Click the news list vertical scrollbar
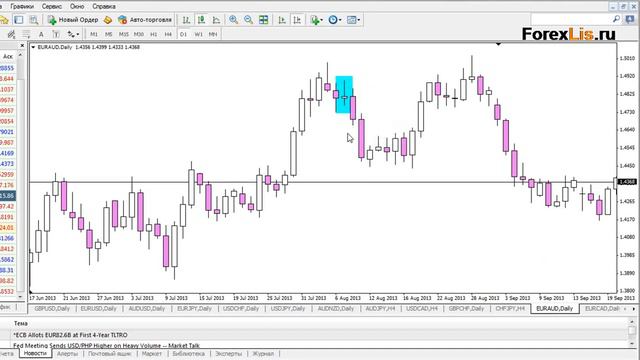The image size is (640, 360). pyautogui.click(x=633, y=333)
